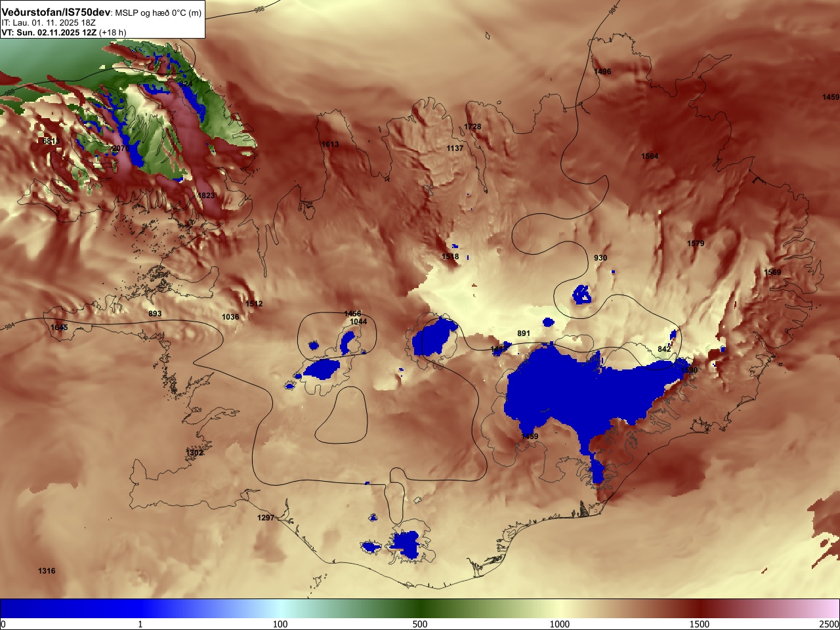The image size is (840, 630).
Task: Click the color scale tick label 100
Action: coord(280,624)
